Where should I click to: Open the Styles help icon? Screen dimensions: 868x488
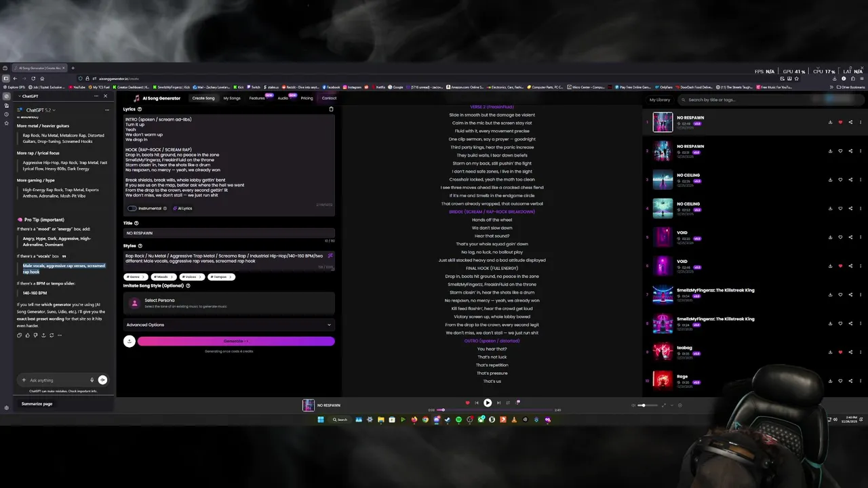click(x=140, y=246)
